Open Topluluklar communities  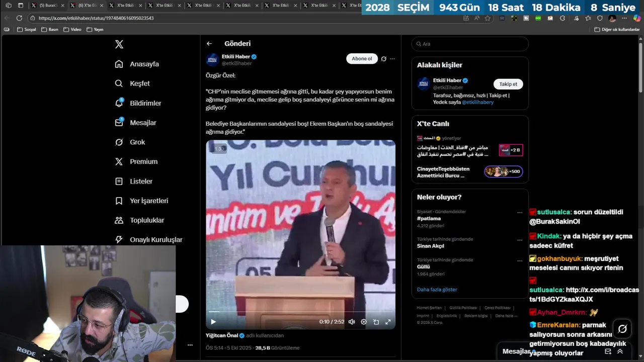click(x=139, y=220)
